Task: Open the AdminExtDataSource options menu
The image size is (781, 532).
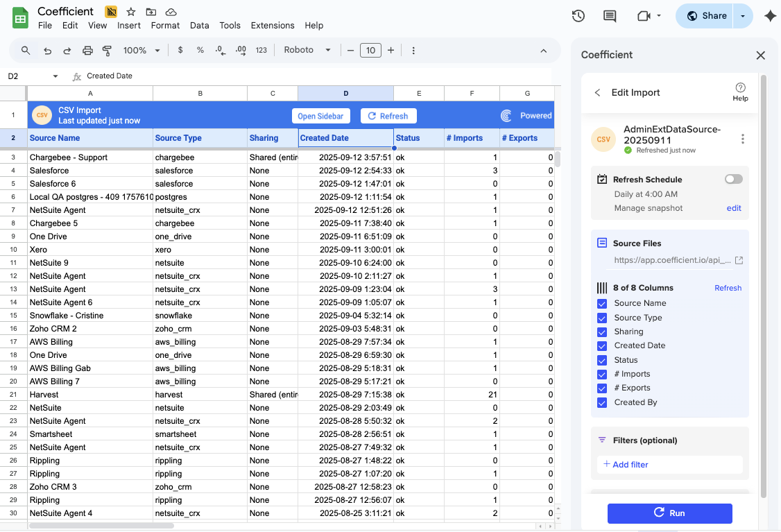Action: pos(742,138)
